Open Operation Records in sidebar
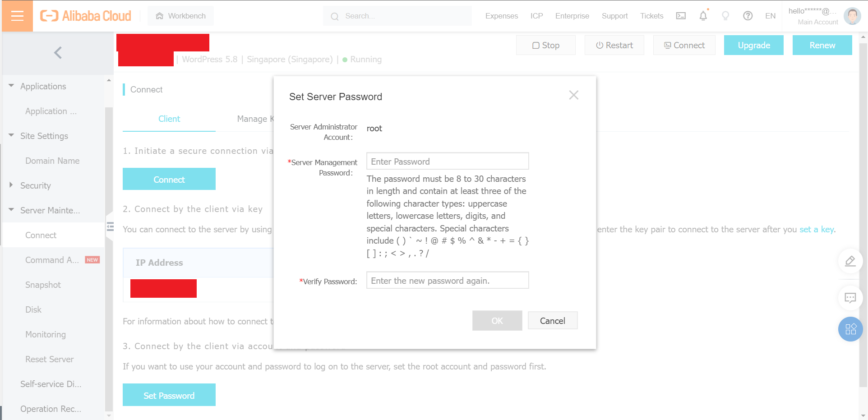The width and height of the screenshot is (868, 420). 51,409
